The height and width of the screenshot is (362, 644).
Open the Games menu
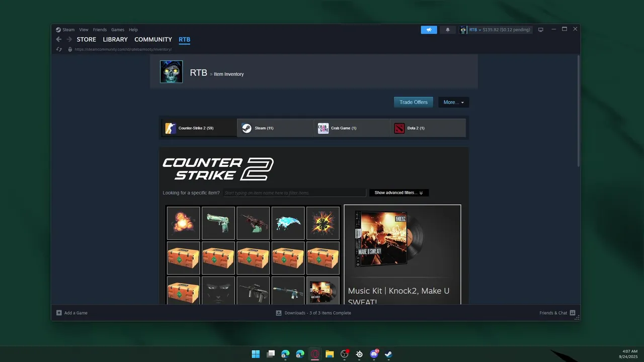point(118,30)
